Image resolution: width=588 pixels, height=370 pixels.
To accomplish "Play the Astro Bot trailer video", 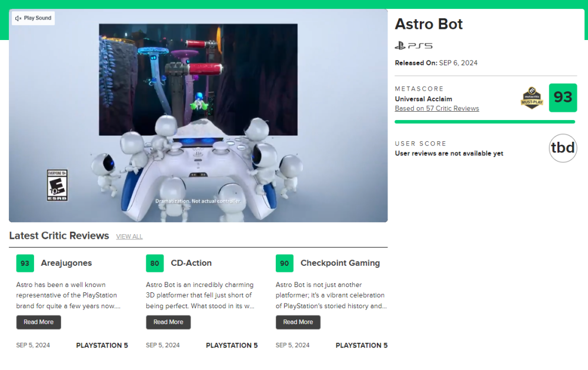I will [198, 116].
